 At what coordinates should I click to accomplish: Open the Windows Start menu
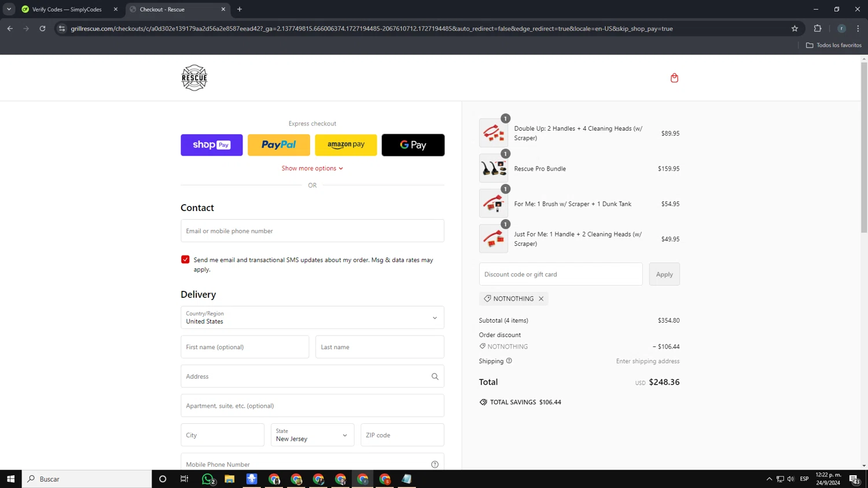point(10,479)
